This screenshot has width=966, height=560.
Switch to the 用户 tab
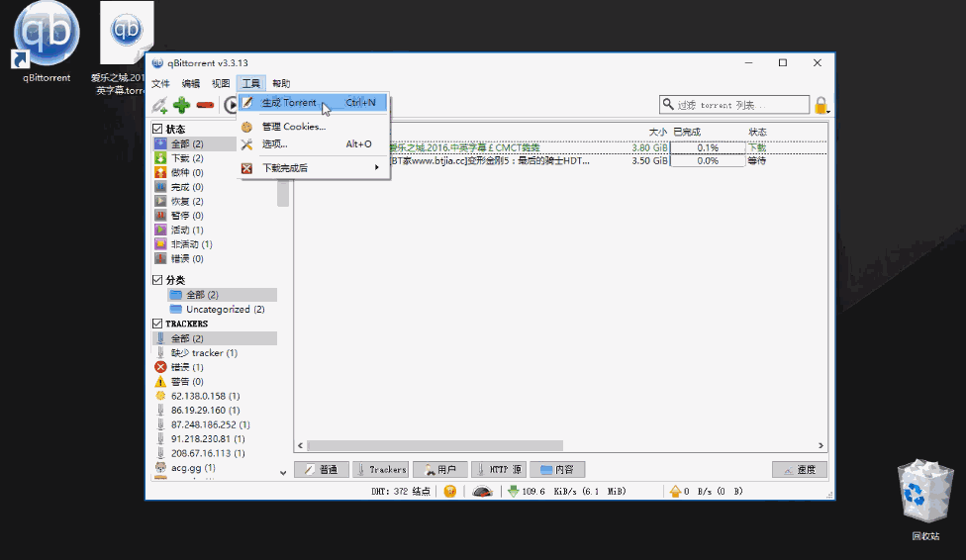point(439,469)
